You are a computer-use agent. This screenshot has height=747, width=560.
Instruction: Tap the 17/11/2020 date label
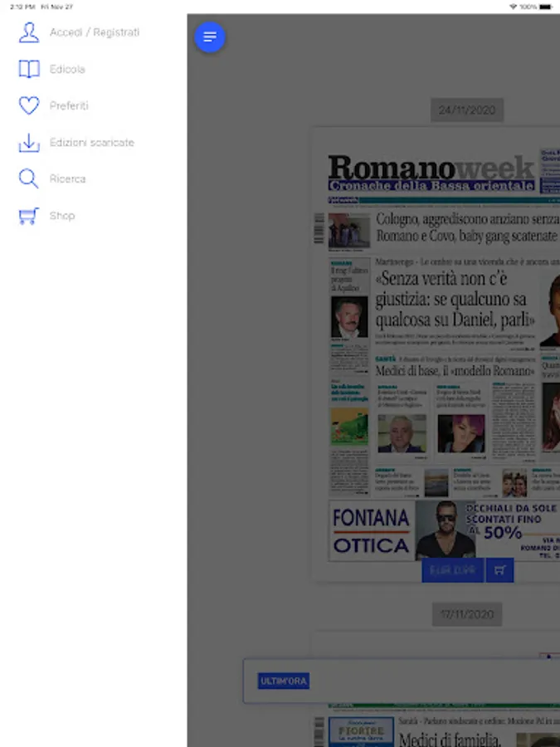[467, 614]
